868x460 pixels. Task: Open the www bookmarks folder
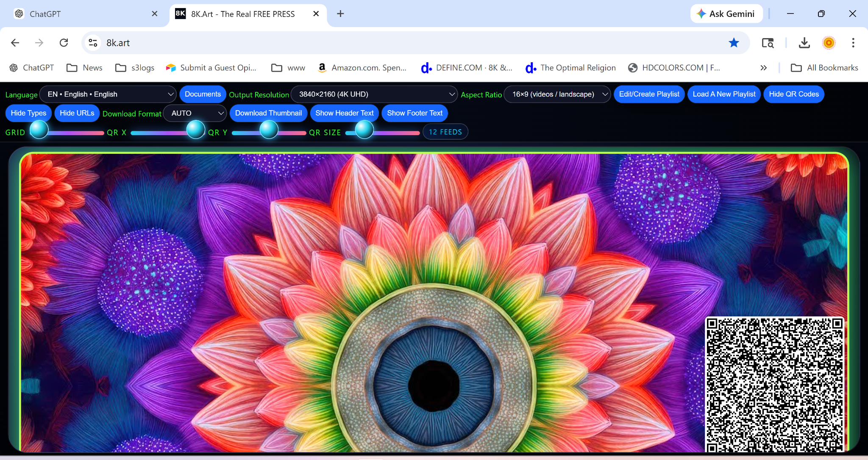(x=288, y=68)
